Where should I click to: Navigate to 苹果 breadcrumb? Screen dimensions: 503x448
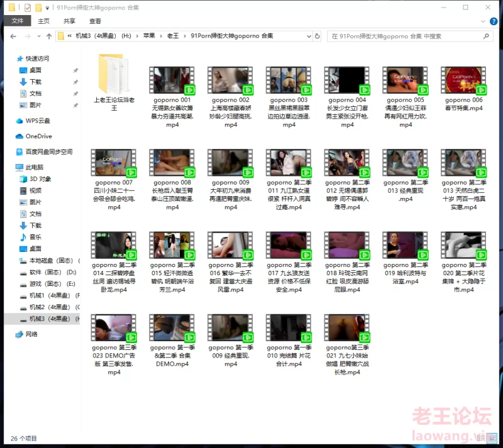click(149, 36)
